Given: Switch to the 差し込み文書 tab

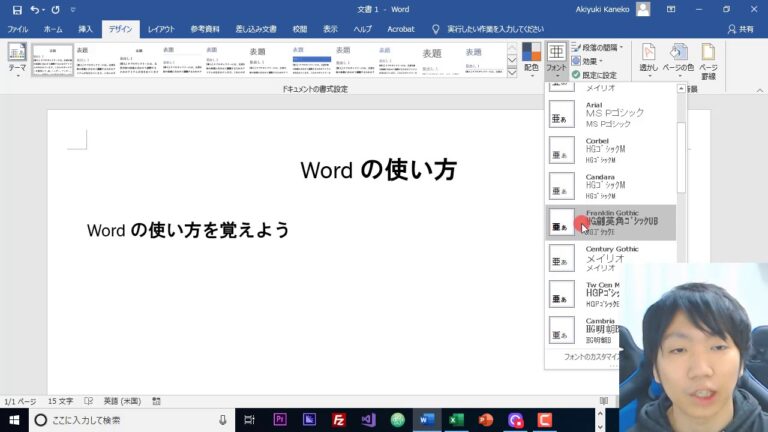Looking at the screenshot, I should (x=256, y=29).
